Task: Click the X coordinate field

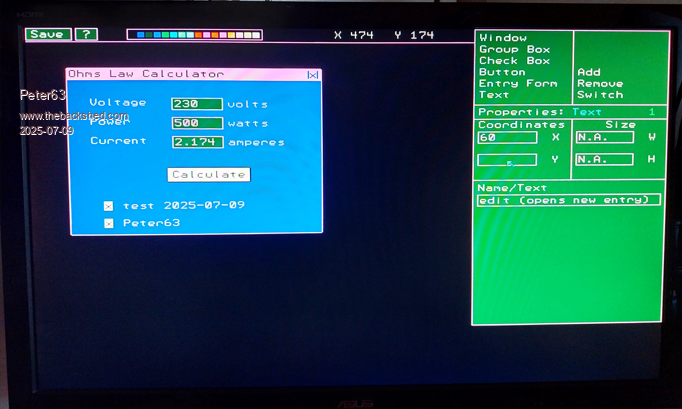Action: coord(507,137)
